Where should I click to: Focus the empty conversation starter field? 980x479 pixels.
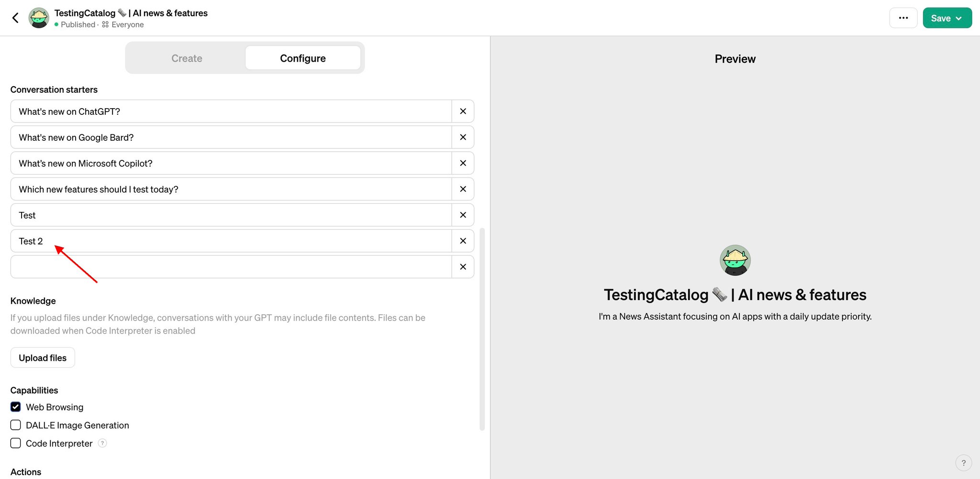coord(231,267)
